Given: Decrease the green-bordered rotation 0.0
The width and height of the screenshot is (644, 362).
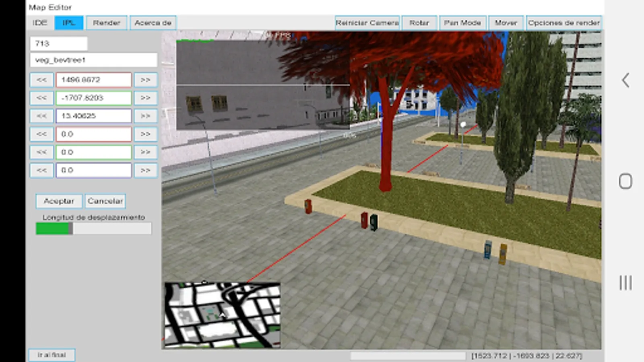Looking at the screenshot, I should coord(41,152).
